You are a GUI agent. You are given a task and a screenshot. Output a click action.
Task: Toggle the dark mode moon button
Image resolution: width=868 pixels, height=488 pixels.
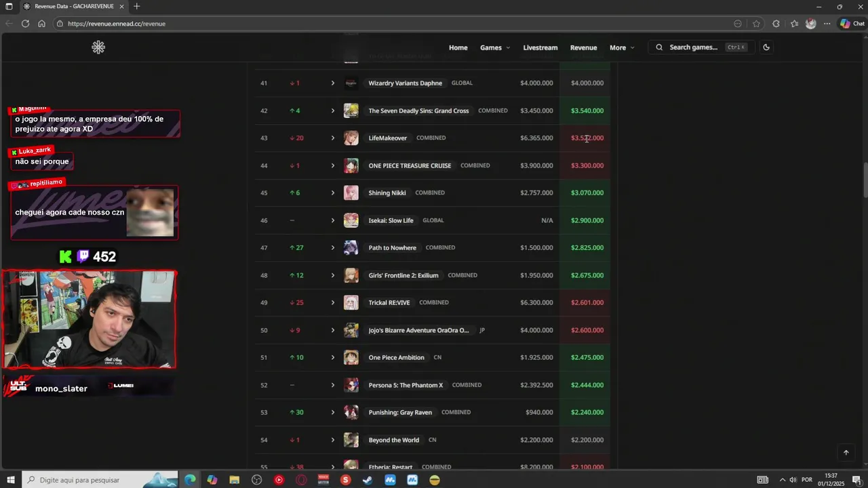pos(766,47)
